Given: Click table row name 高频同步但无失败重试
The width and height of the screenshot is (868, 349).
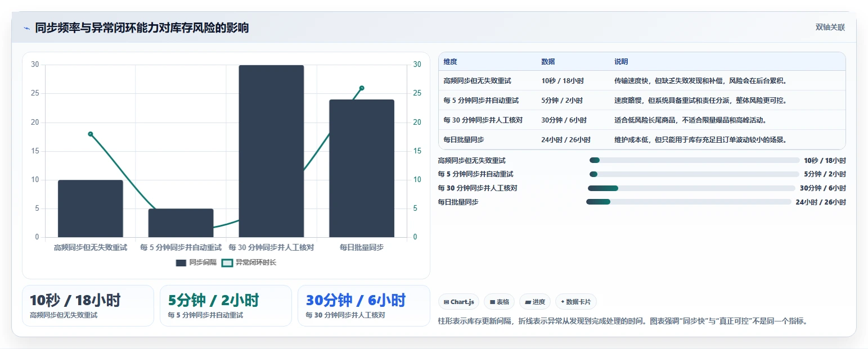Looking at the screenshot, I should coord(477,81).
